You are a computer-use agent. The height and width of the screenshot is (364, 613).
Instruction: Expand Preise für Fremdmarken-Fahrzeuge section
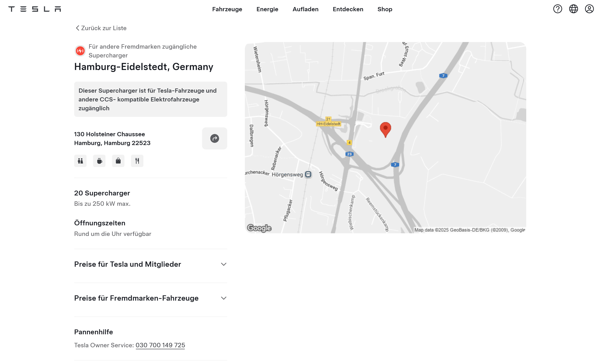(150, 298)
